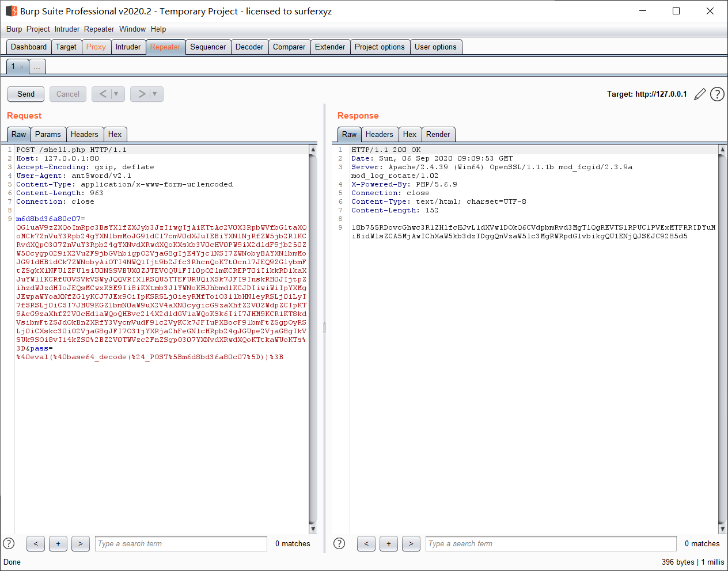Open the Intruder menu

coord(67,29)
